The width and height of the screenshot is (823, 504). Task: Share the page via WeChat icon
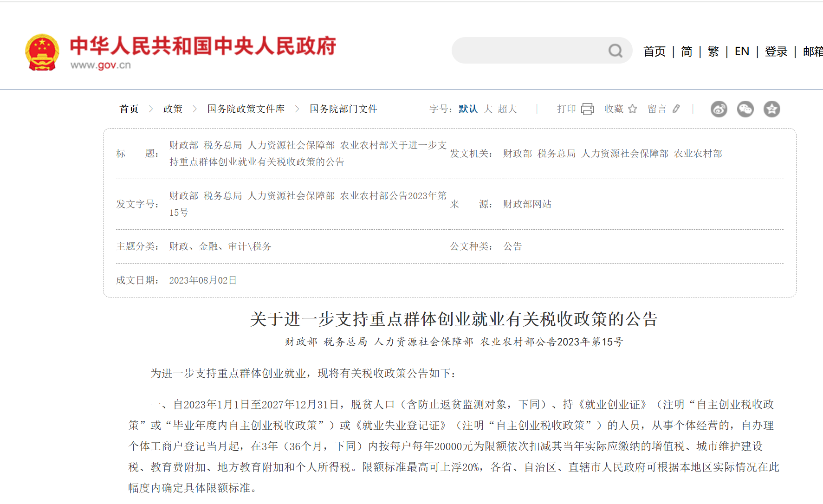tap(745, 109)
